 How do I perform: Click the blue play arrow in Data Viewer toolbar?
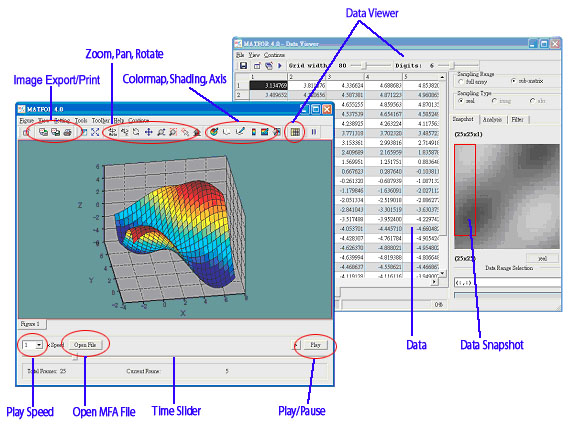click(280, 66)
